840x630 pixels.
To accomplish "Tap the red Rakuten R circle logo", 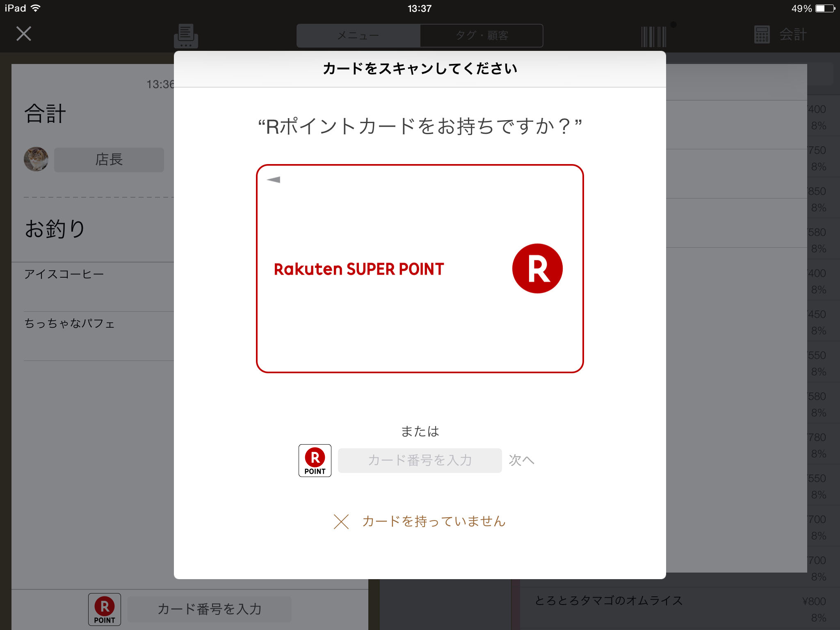I will click(x=537, y=269).
